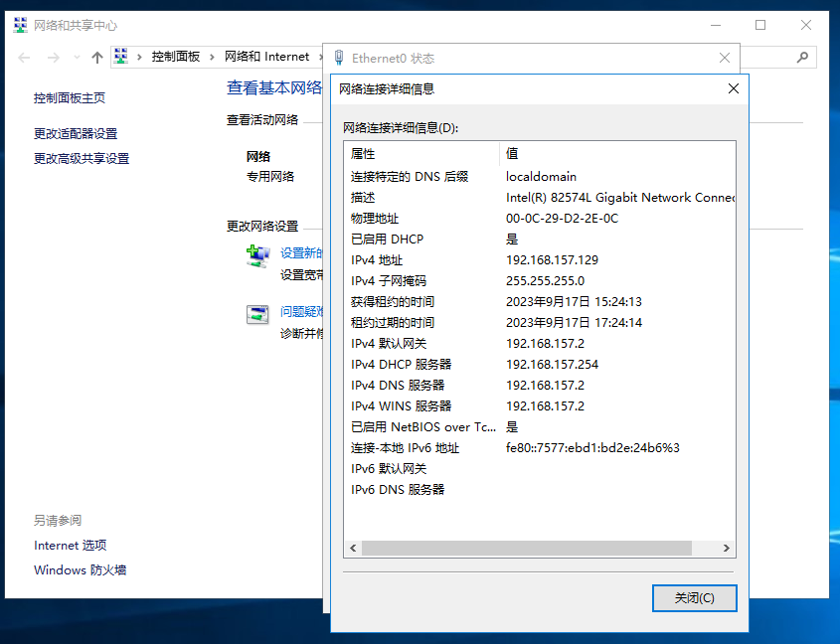Expand the chevron before 控制面板 breadcrumb
The width and height of the screenshot is (840, 644).
(x=139, y=57)
